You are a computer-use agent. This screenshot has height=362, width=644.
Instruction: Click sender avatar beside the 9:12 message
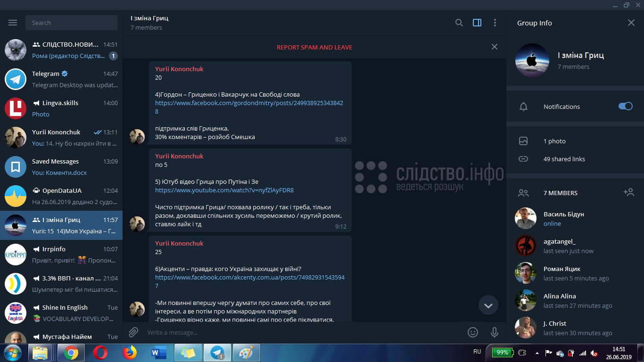(137, 224)
